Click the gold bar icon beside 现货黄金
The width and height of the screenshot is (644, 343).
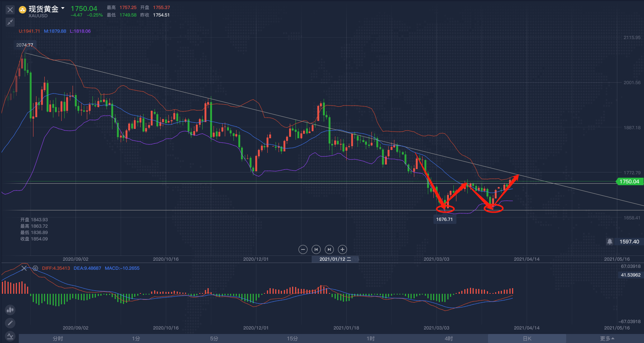[x=23, y=9]
